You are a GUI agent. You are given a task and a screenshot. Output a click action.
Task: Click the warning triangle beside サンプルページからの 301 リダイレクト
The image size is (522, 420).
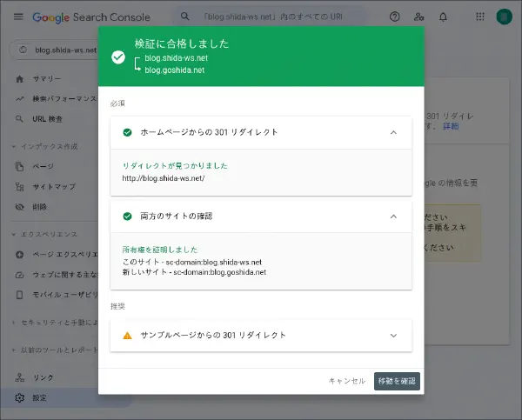coord(127,336)
